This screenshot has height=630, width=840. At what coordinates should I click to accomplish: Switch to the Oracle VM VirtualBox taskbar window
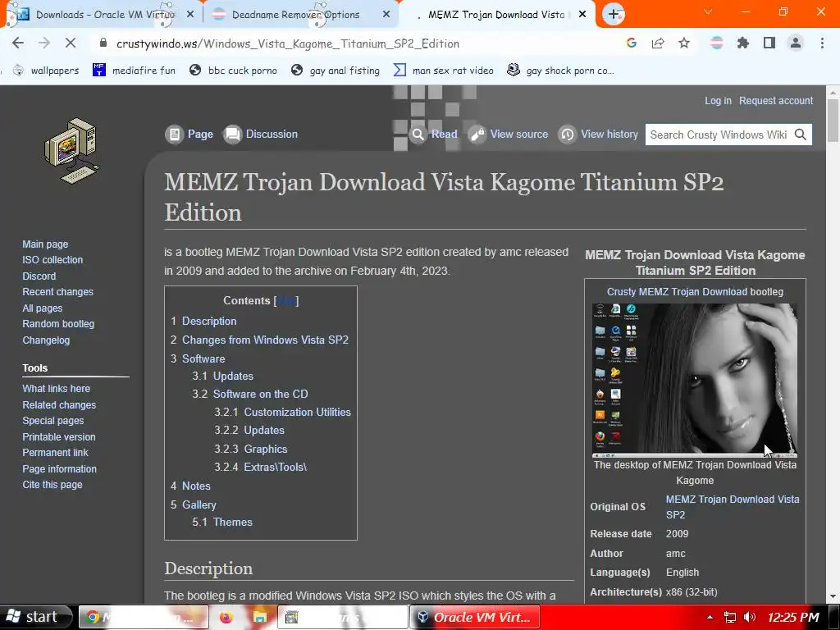tap(474, 617)
